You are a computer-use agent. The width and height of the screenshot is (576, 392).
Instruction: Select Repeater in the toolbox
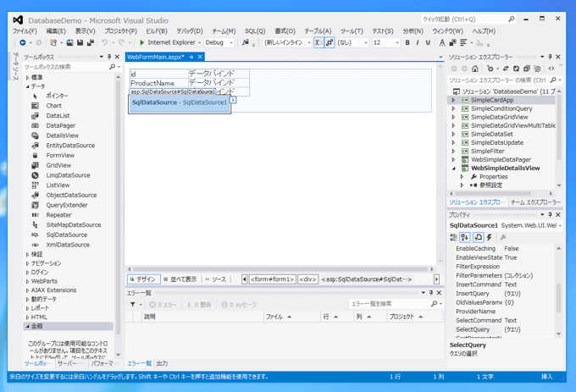(58, 215)
